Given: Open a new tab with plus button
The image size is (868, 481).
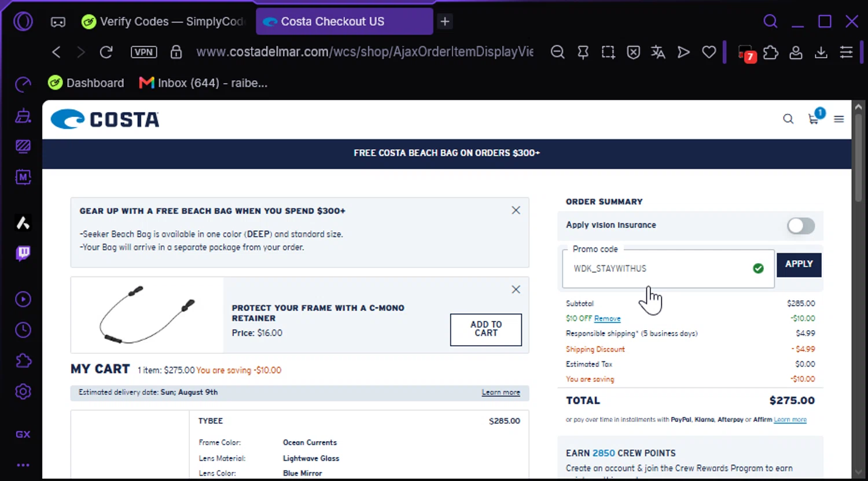Looking at the screenshot, I should click(x=444, y=22).
